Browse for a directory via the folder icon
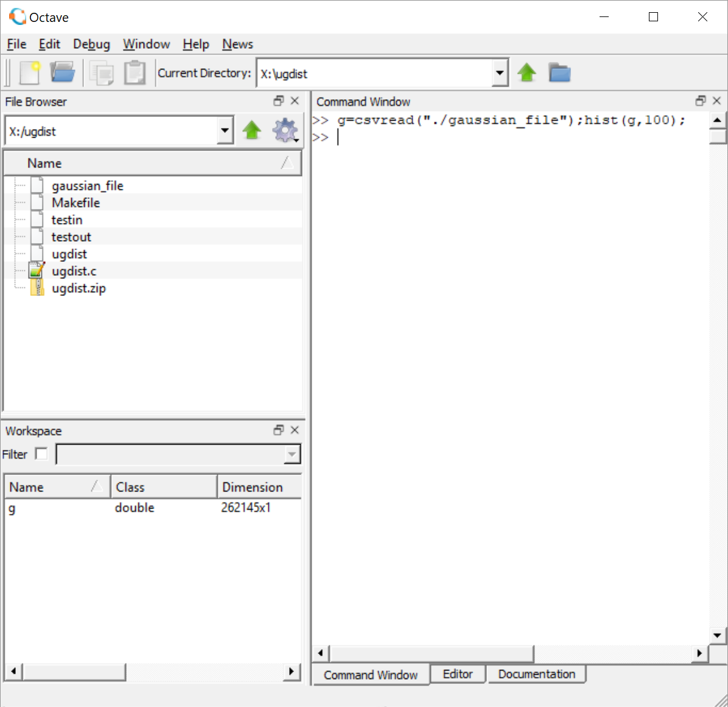The height and width of the screenshot is (707, 728). pyautogui.click(x=559, y=72)
